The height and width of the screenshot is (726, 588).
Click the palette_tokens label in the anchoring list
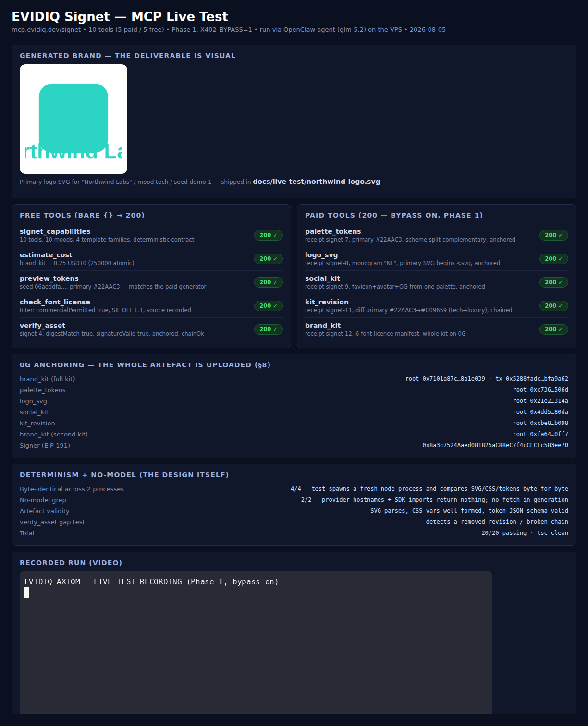pyautogui.click(x=43, y=390)
